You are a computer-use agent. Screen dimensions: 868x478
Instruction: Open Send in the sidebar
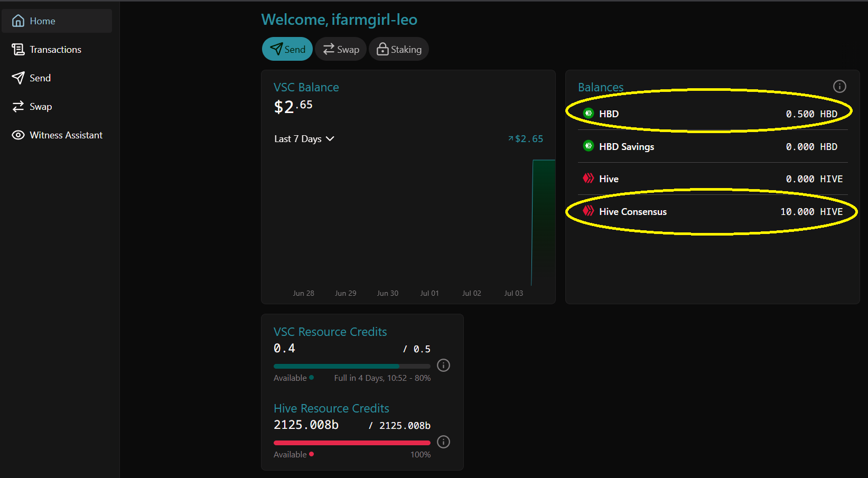[57, 78]
